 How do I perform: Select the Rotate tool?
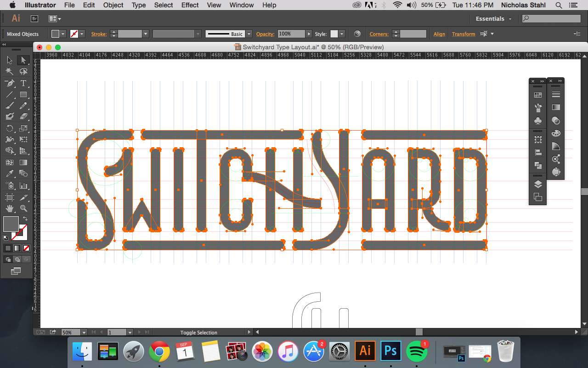click(x=10, y=128)
